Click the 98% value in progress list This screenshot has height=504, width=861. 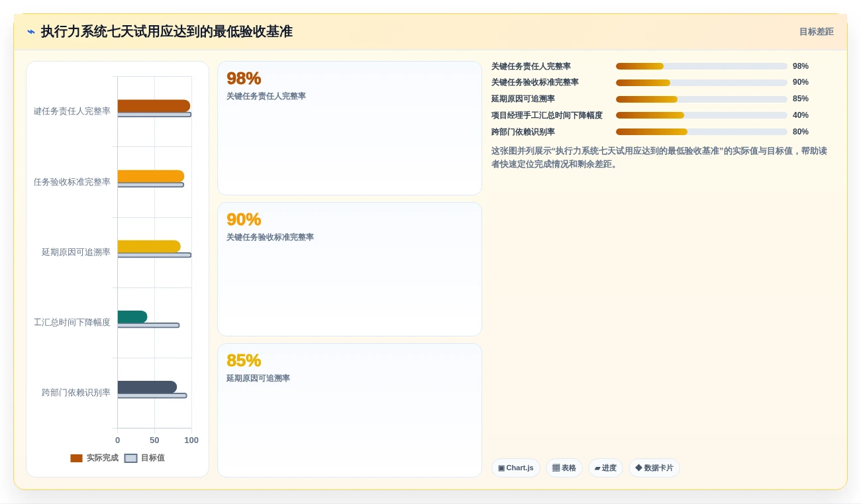[800, 66]
